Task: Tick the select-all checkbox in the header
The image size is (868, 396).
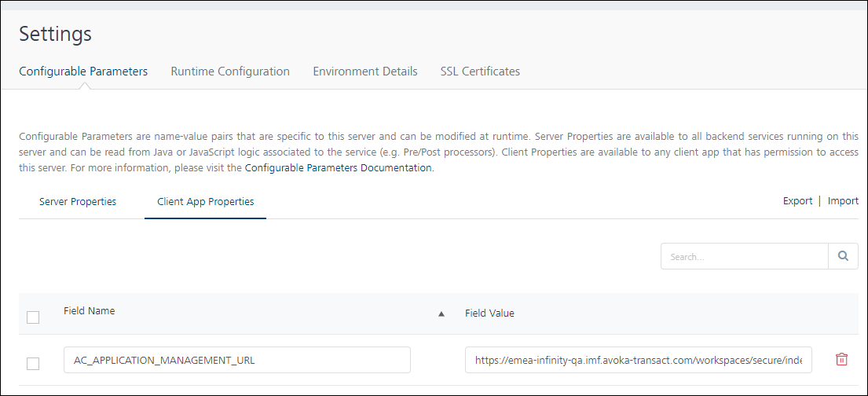Action: coord(33,317)
